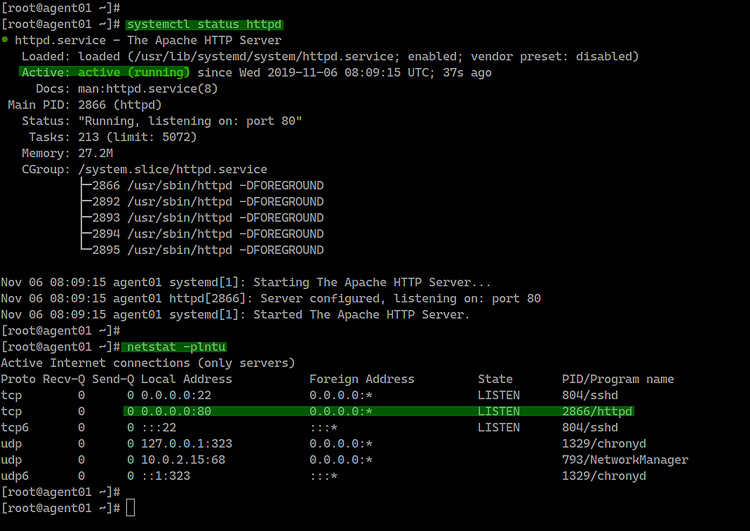Select the 2893 /usr/sbin/httpd process entry
Viewport: 750px width, 531px height.
coord(207,217)
